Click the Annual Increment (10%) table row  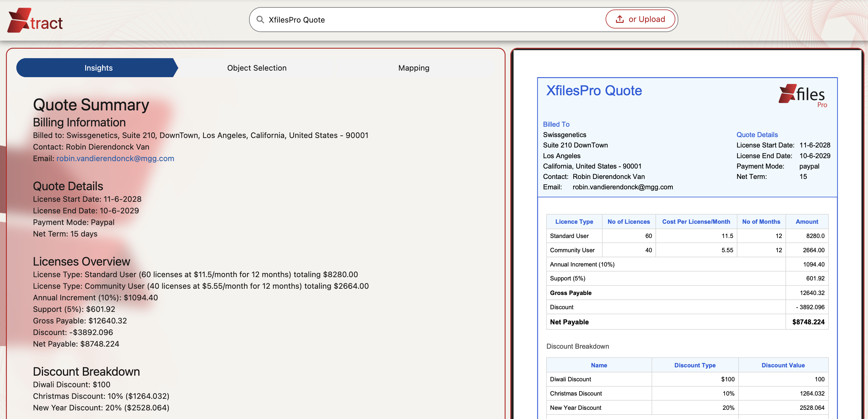click(688, 264)
